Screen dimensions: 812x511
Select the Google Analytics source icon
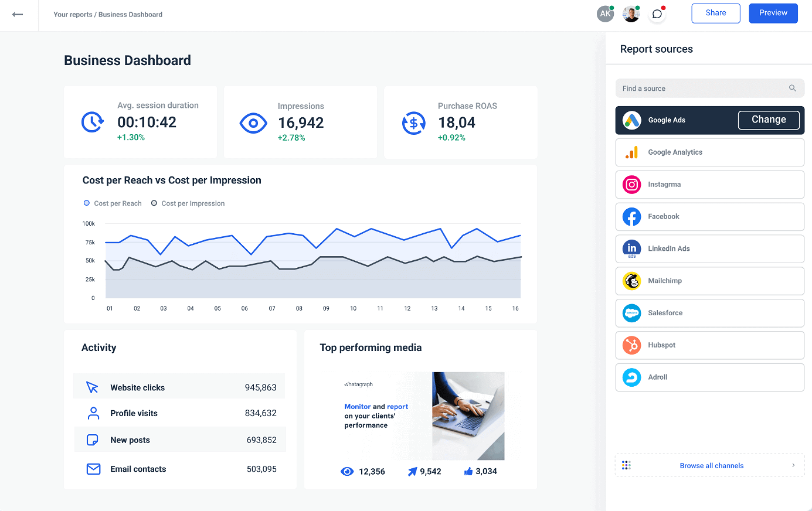click(x=631, y=152)
